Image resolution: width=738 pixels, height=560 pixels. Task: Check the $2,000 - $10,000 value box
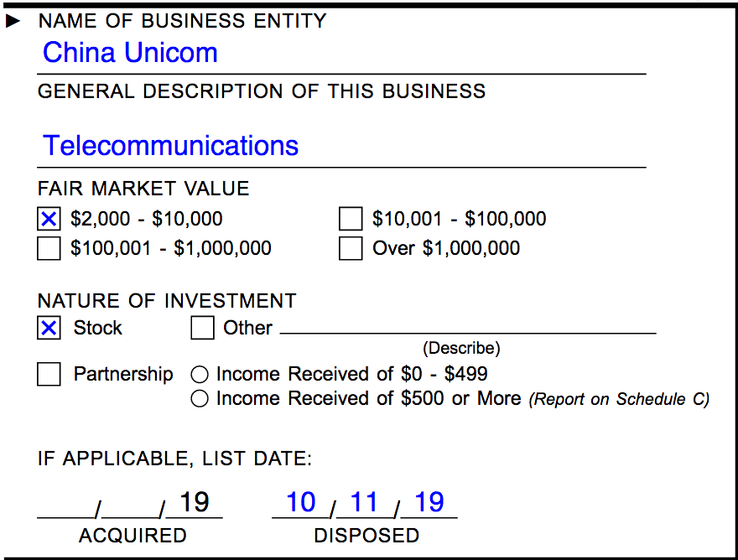click(49, 219)
